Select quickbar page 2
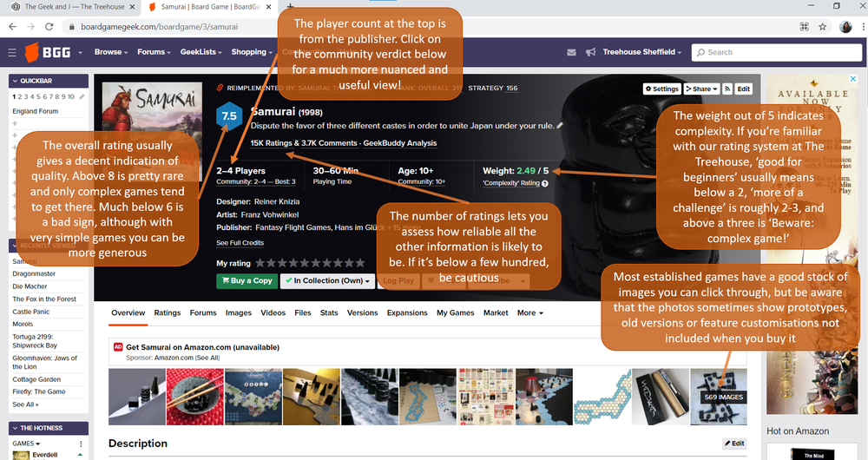 [x=20, y=96]
